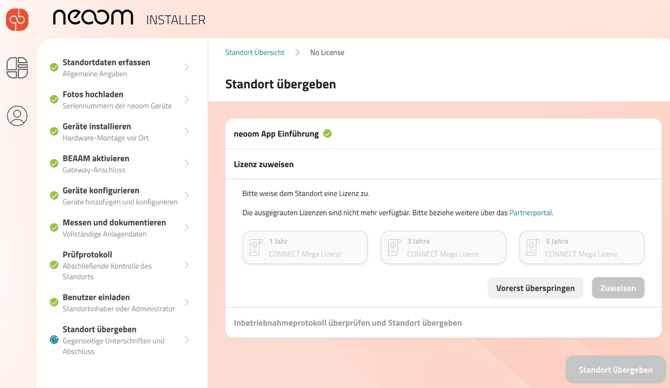
Task: Toggle the Lizenz zuweisen section header
Action: tap(444, 164)
